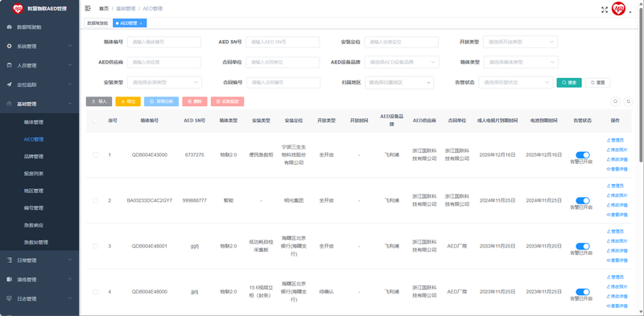Screen dimensions: 644x316
Task: Click 首页 in the breadcrumb
Action: point(104,9)
